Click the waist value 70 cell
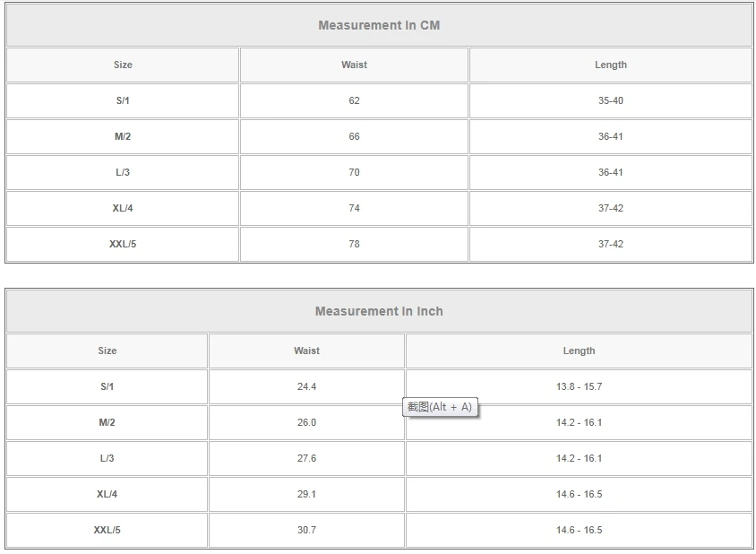Viewport: 756px width, 554px height. tap(354, 172)
